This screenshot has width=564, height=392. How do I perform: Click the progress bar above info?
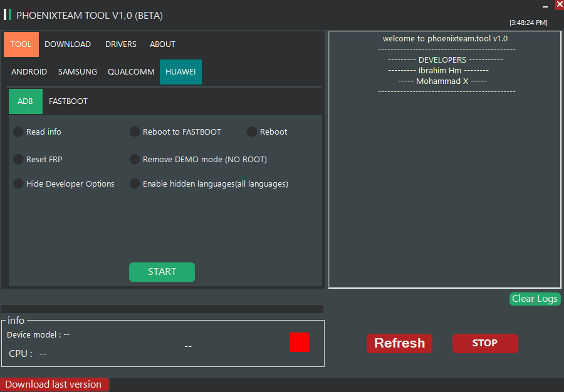(162, 309)
